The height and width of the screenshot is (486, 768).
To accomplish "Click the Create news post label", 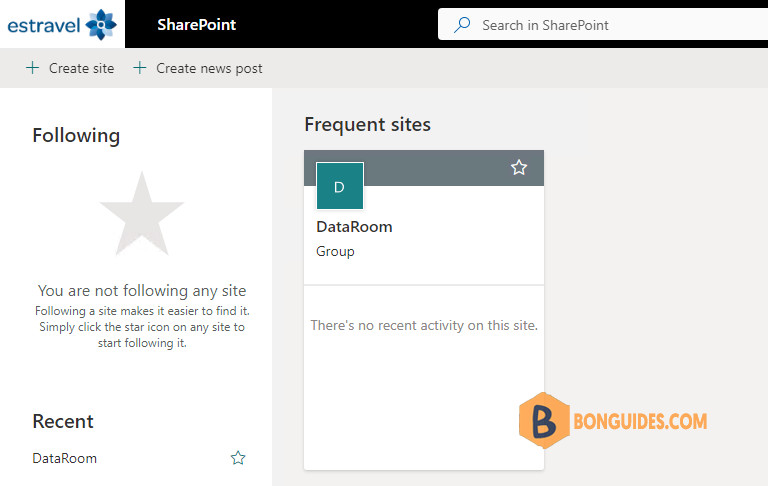I will pyautogui.click(x=209, y=69).
